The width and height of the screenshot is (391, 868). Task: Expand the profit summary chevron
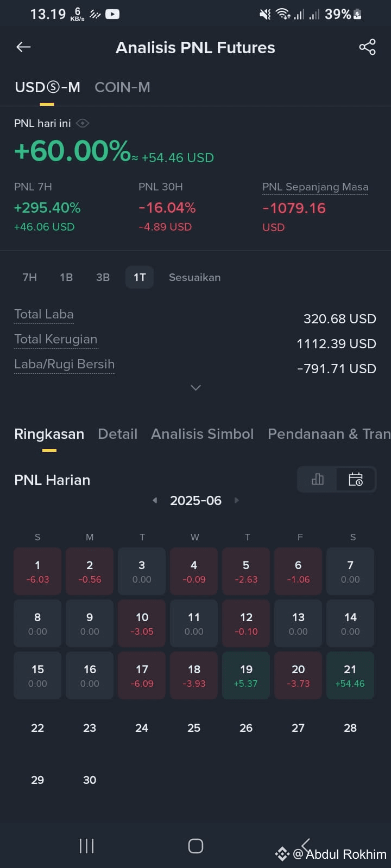pyautogui.click(x=196, y=387)
